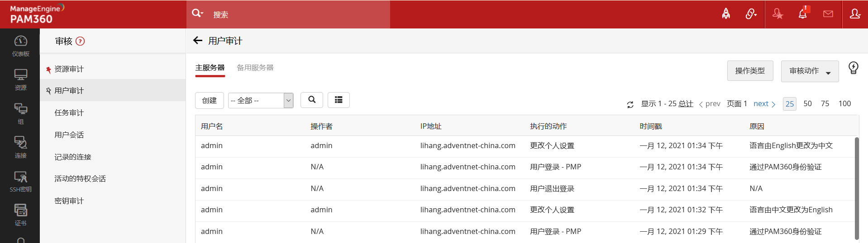Open the search magnifier dropdown in header
868x243 pixels.
pyautogui.click(x=197, y=13)
